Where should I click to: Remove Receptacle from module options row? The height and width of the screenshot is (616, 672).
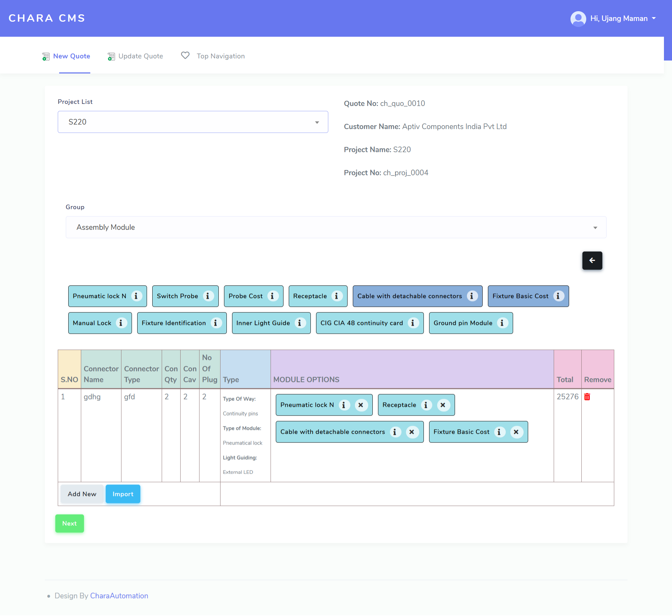coord(443,405)
